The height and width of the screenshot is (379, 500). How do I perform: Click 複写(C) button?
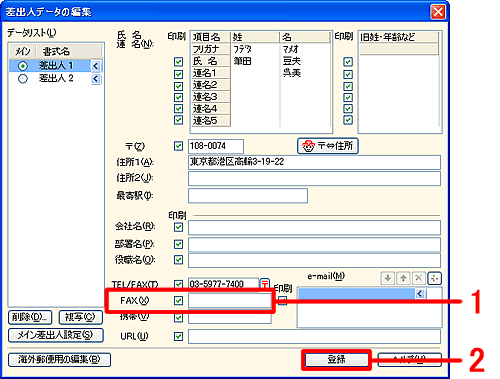pyautogui.click(x=80, y=317)
